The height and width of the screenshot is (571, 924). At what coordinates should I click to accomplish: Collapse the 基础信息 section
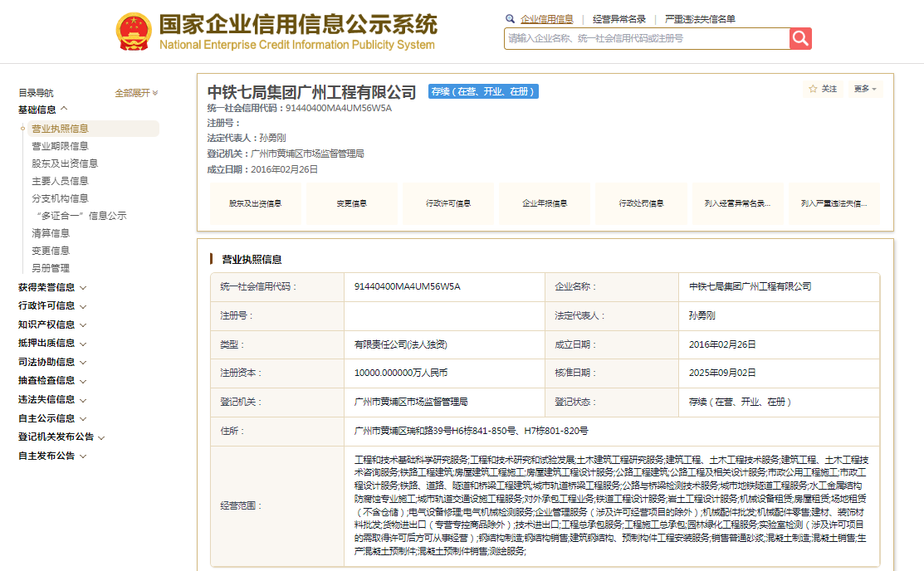43,110
